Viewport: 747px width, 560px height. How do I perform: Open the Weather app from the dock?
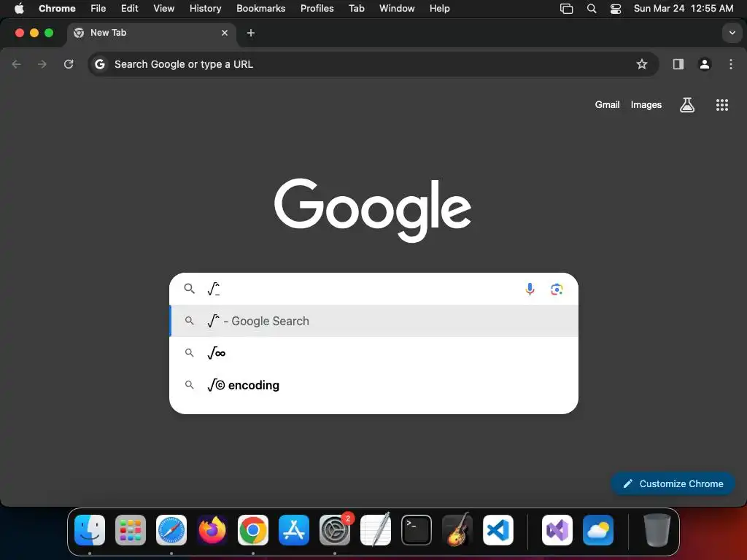[598, 530]
